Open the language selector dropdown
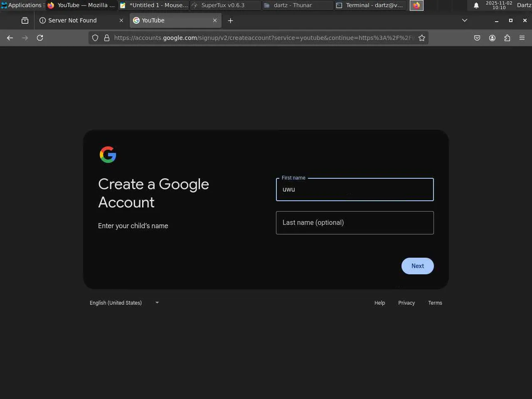This screenshot has width=532, height=399. coord(124,303)
